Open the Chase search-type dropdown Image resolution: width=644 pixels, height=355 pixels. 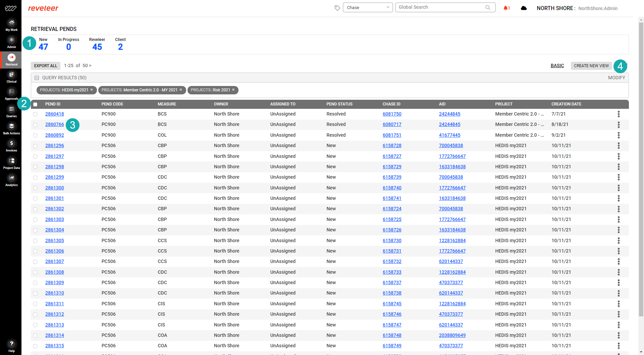368,7
